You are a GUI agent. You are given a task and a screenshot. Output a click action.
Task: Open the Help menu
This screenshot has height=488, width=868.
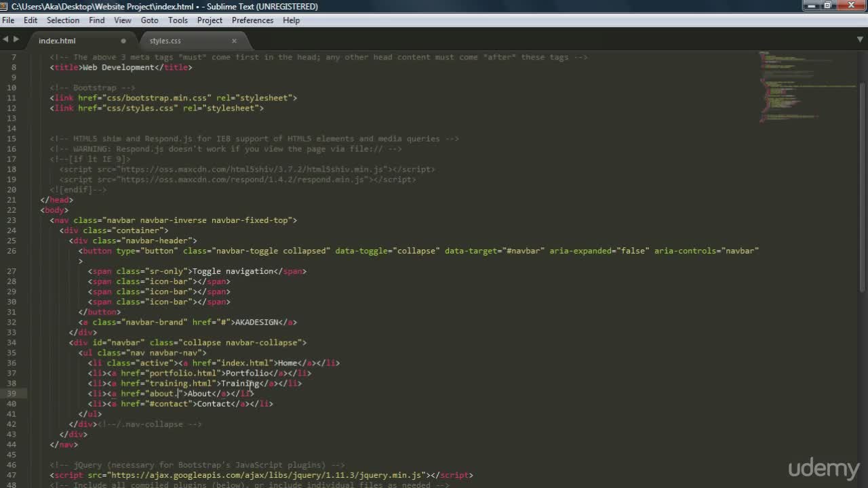tap(292, 20)
